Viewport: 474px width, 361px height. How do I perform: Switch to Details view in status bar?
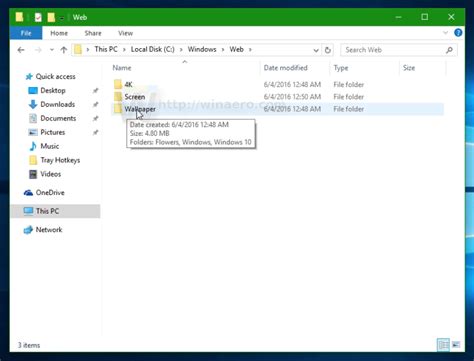click(443, 345)
